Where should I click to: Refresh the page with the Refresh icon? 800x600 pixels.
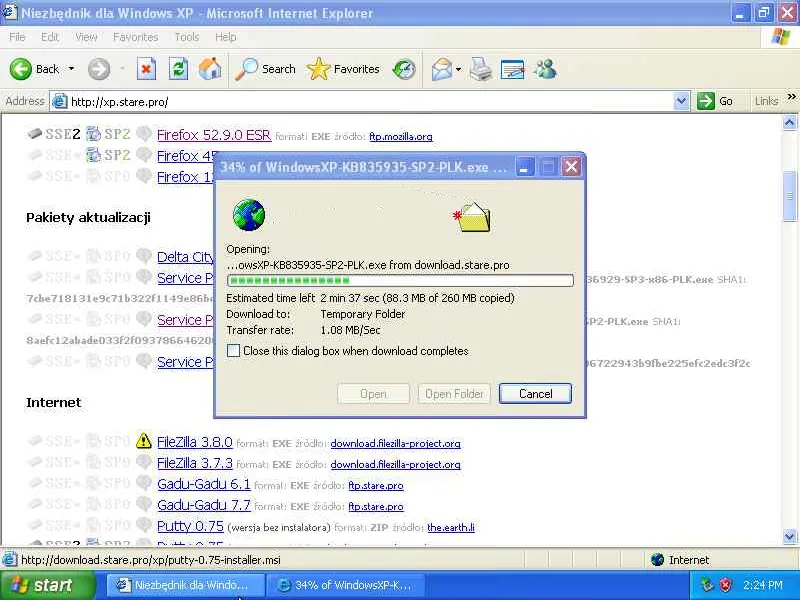point(178,69)
